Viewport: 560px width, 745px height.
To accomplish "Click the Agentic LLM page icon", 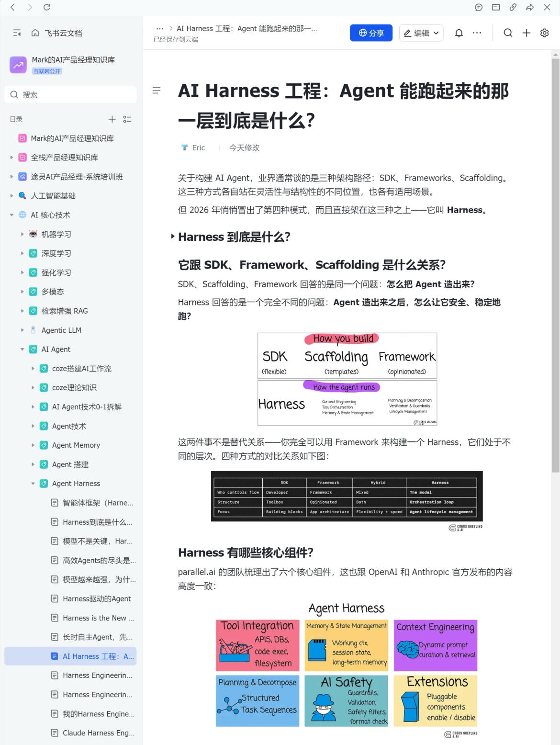I will click(33, 330).
